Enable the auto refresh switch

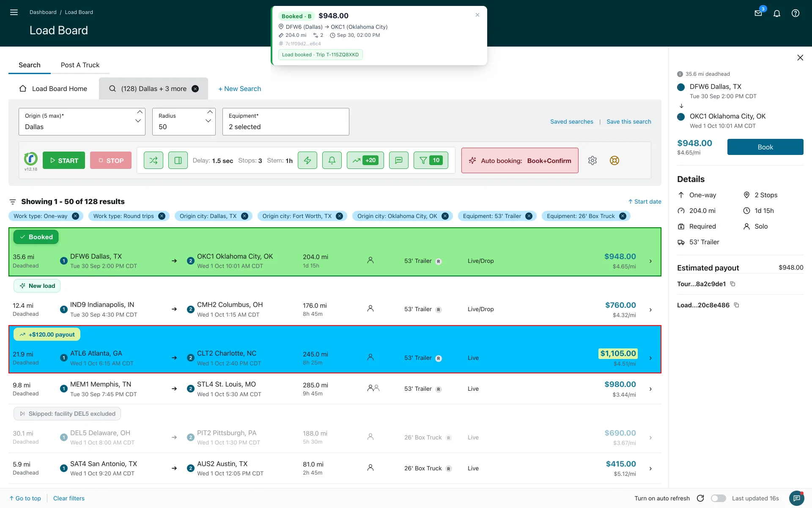(719, 498)
